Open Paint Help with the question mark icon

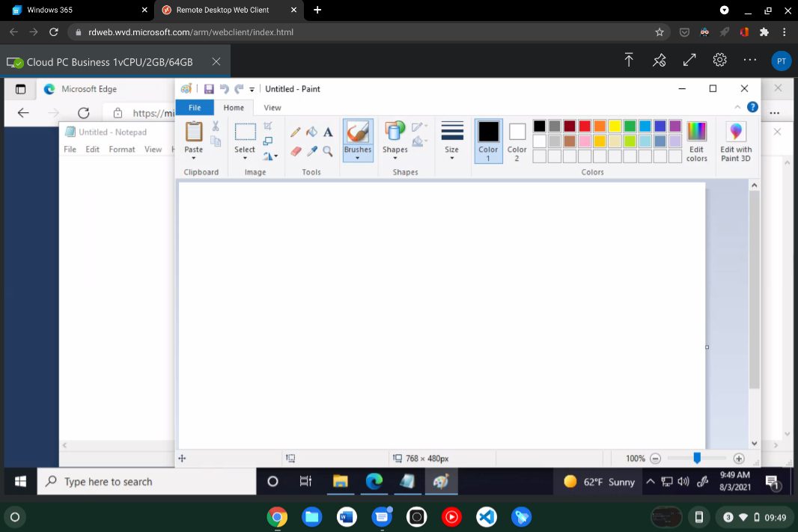point(752,107)
